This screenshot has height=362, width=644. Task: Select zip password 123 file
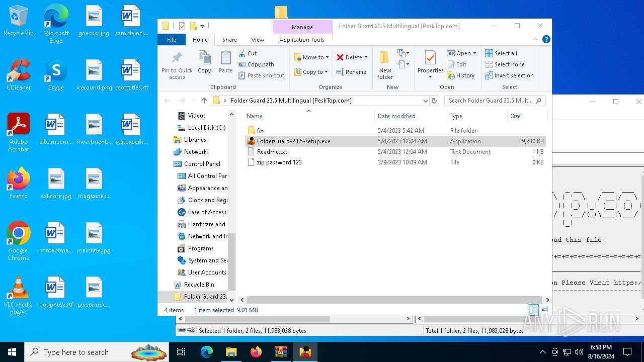click(x=395, y=162)
